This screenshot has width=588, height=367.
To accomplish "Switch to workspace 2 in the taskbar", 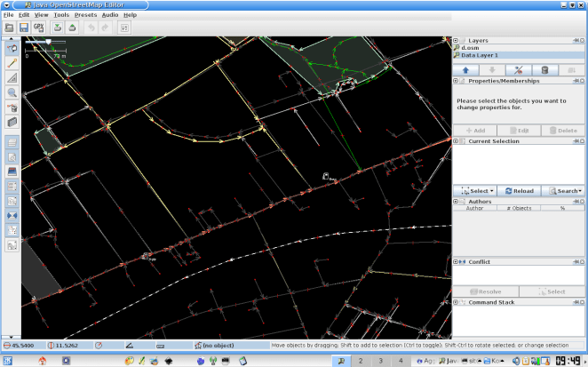I will tap(360, 361).
